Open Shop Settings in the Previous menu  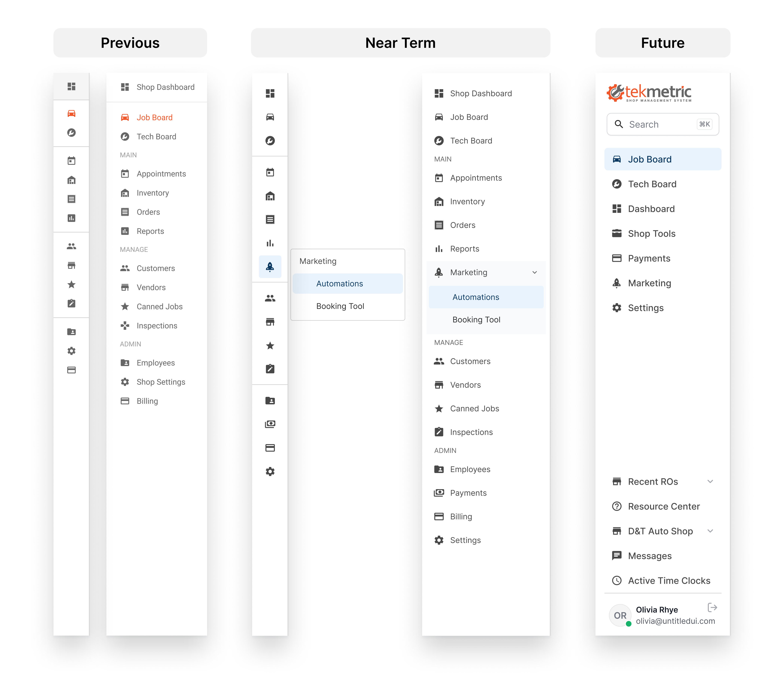tap(160, 382)
